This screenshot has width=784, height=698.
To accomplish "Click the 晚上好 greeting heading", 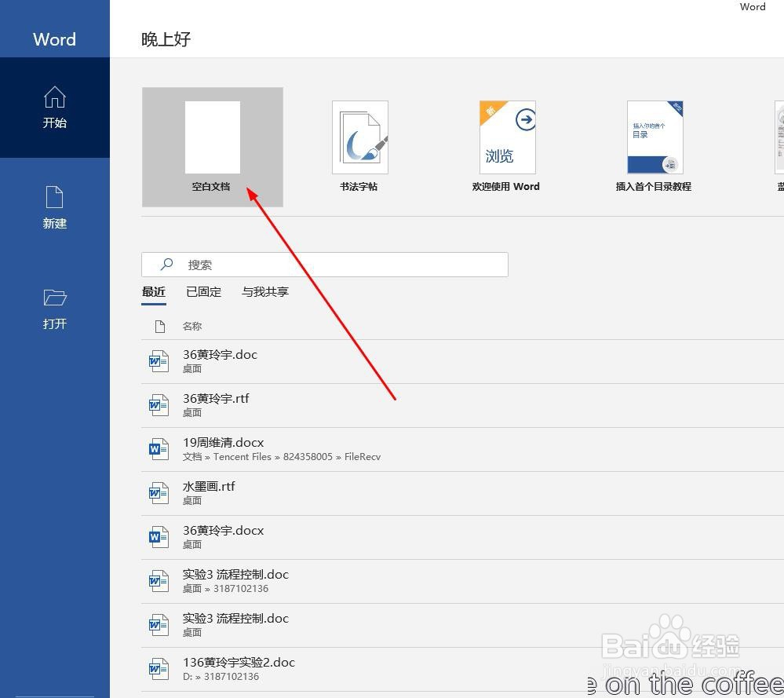I will point(166,39).
